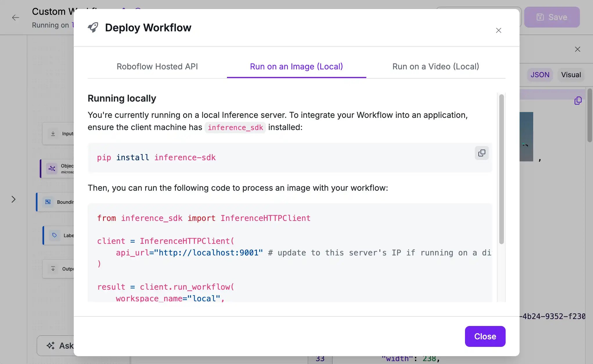Screen dimensions: 593x364
Task: Close the Deploy Workflow dialog with X
Action: click(x=499, y=30)
